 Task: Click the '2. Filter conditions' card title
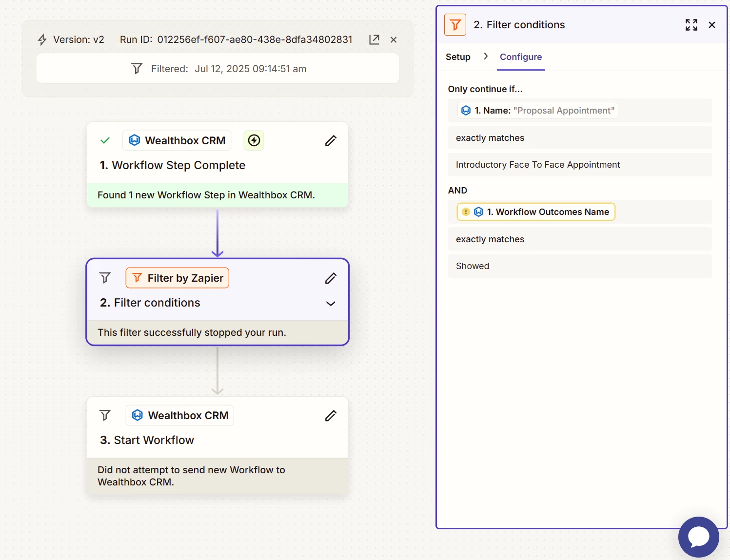150,303
